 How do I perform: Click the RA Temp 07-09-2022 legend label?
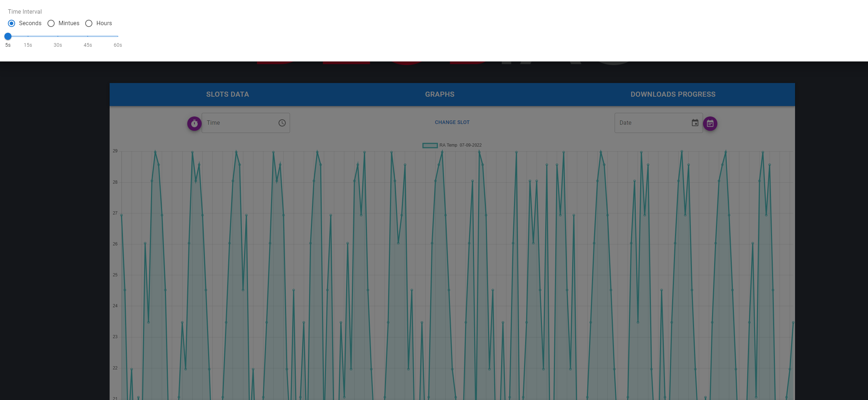click(x=460, y=145)
